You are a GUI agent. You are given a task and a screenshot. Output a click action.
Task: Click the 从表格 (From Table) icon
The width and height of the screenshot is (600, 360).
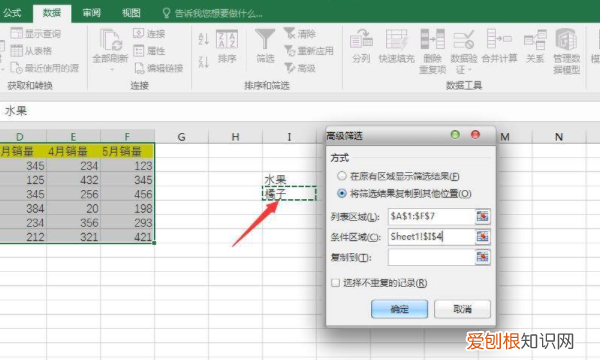click(16, 50)
